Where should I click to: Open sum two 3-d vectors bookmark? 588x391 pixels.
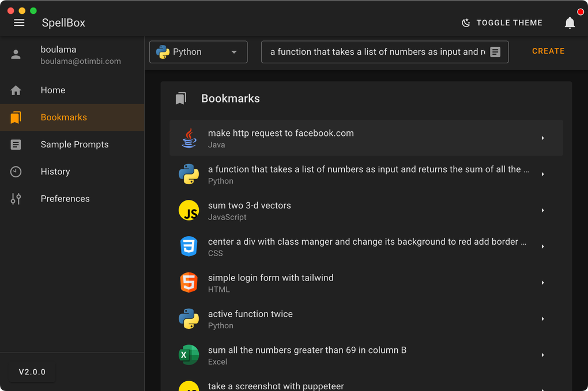point(367,211)
